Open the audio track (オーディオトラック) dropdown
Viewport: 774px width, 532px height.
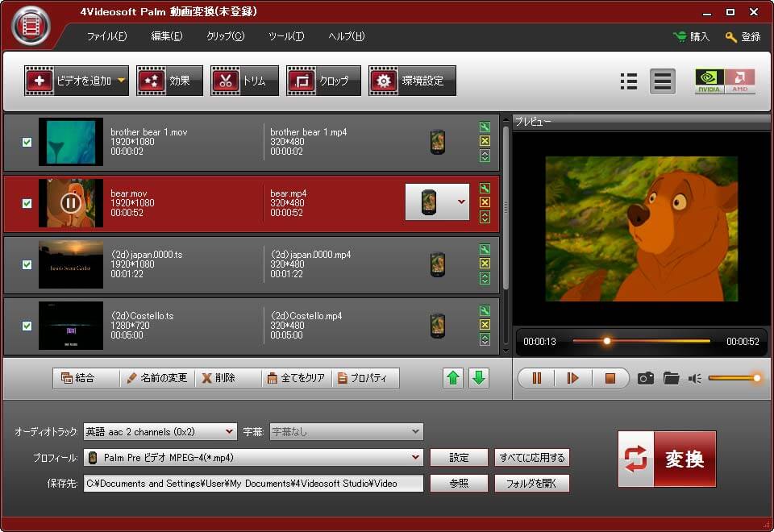[x=160, y=432]
